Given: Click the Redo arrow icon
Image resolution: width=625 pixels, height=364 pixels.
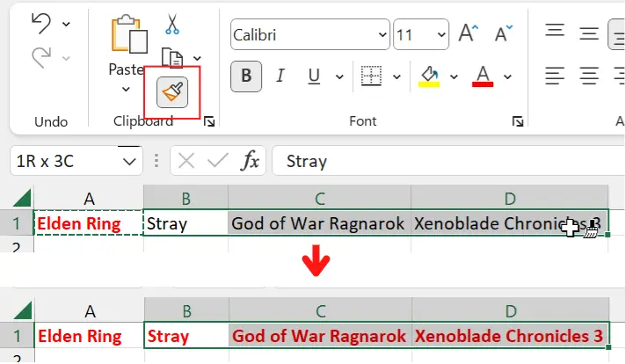Looking at the screenshot, I should pos(41,57).
